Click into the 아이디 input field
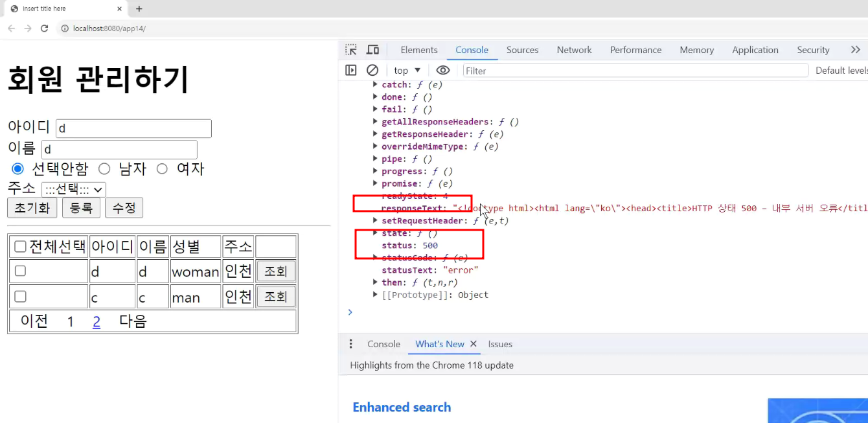The width and height of the screenshot is (868, 423). click(x=134, y=128)
